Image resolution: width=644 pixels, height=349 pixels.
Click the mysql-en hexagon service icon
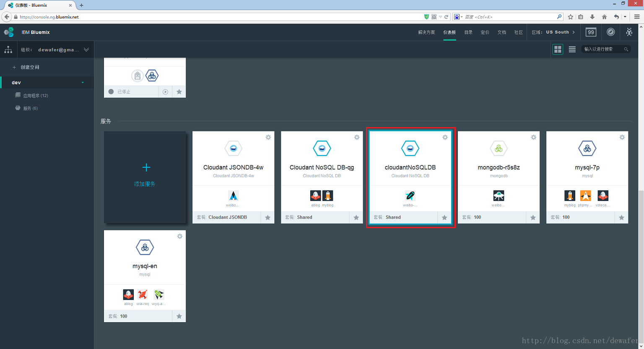[x=145, y=247]
